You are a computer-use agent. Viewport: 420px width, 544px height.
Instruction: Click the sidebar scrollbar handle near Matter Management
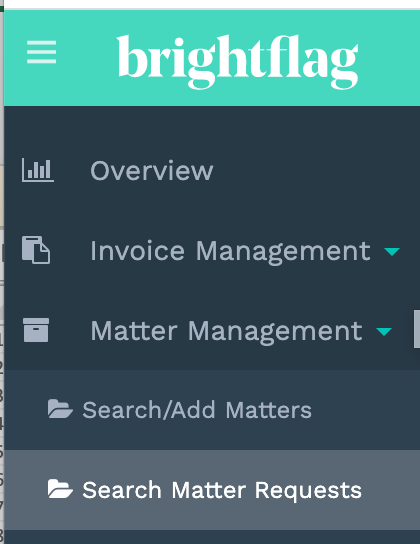tap(417, 329)
